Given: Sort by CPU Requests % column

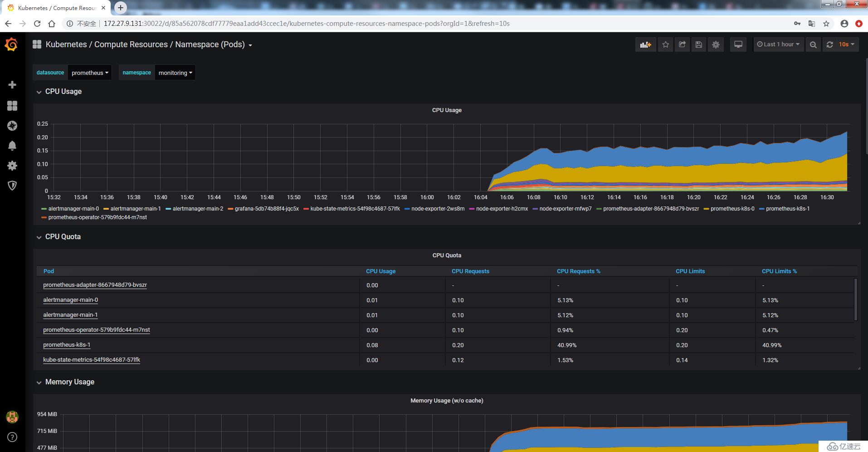Looking at the screenshot, I should [x=578, y=271].
